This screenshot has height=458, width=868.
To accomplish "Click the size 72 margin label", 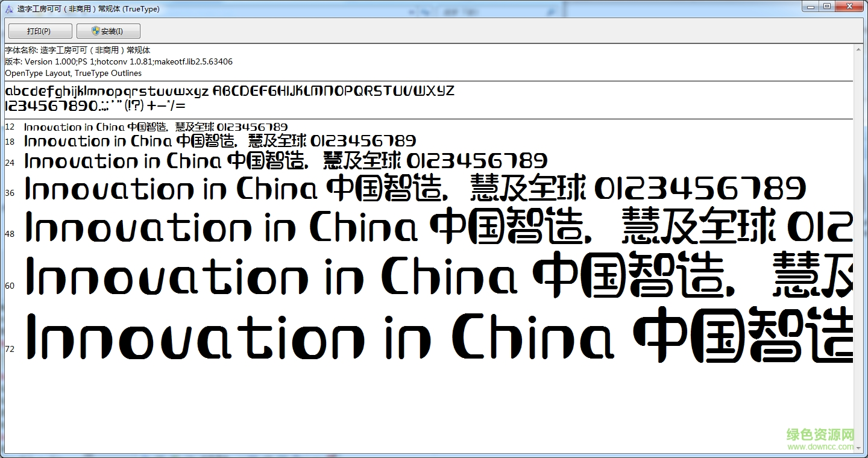I will [x=10, y=348].
